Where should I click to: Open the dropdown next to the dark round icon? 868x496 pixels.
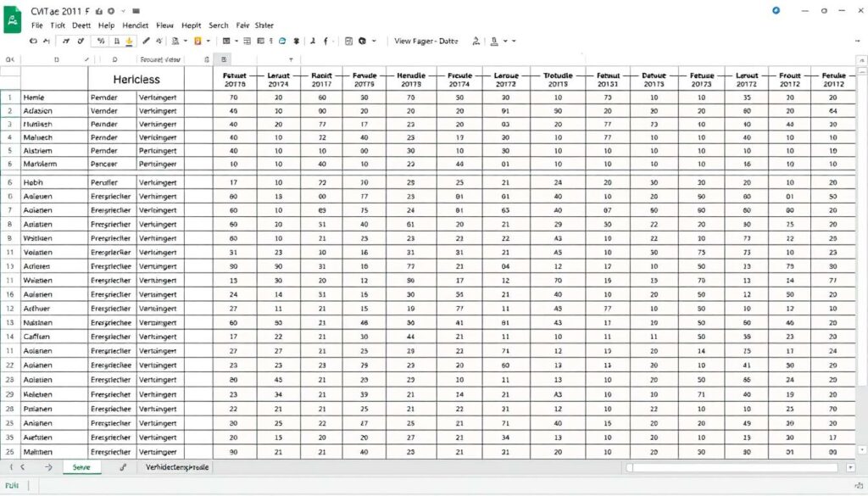pyautogui.click(x=374, y=41)
